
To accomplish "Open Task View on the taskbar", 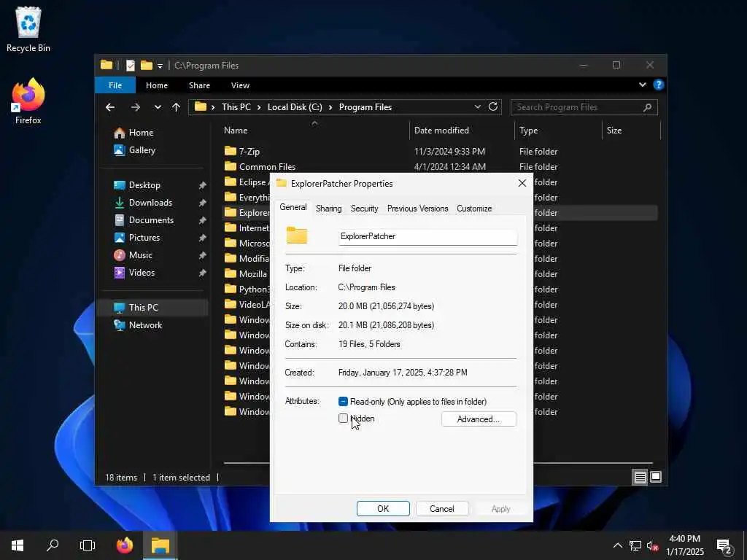I will point(88,545).
